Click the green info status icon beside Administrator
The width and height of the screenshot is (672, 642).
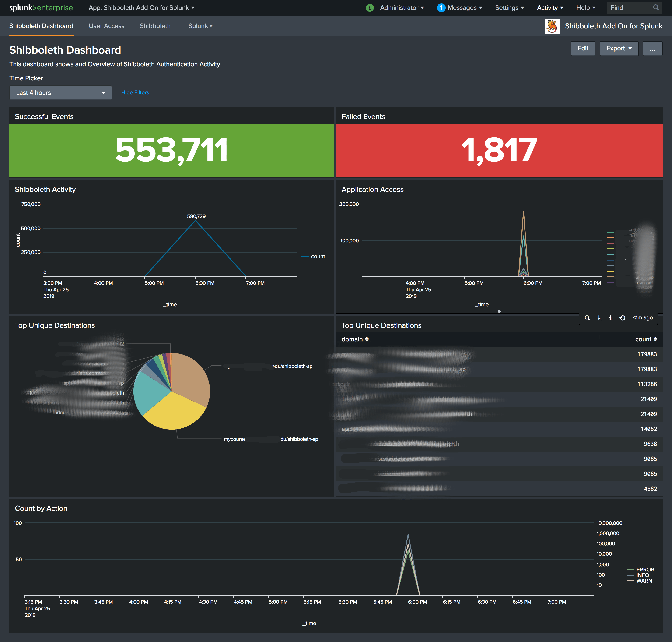[369, 7]
